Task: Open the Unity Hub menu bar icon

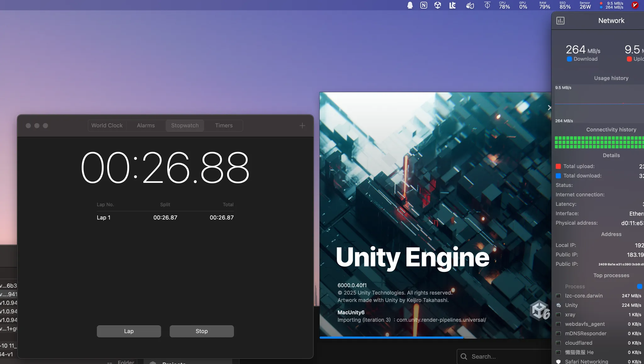Action: pyautogui.click(x=437, y=5)
